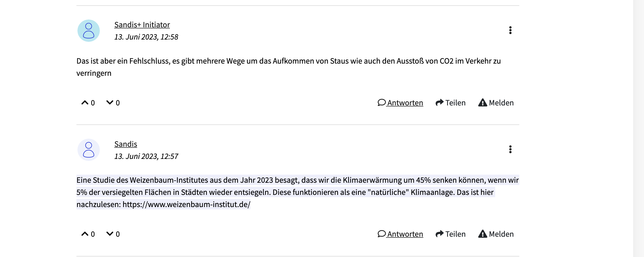The height and width of the screenshot is (257, 644).
Task: Share the Sandis comment via Teilen
Action: coord(450,234)
